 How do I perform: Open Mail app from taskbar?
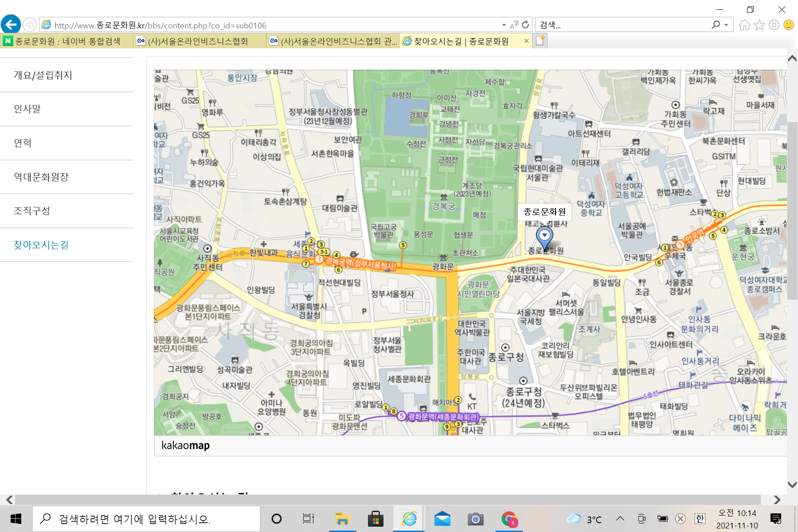click(442, 519)
